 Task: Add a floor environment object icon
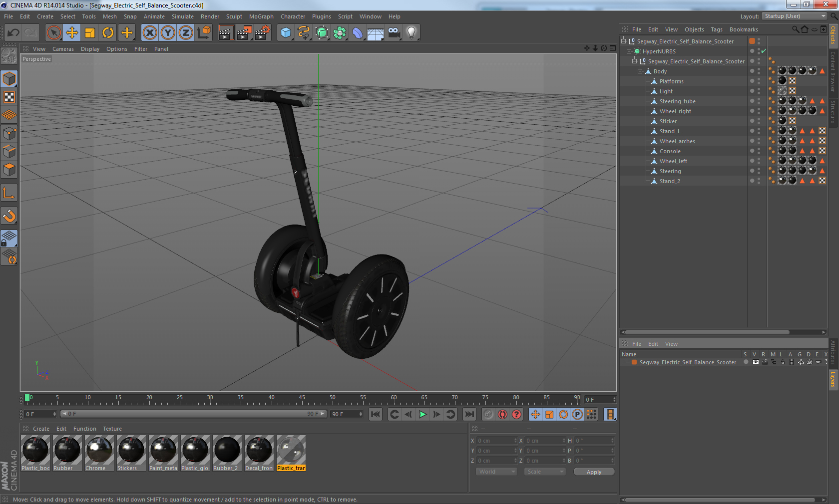tap(376, 33)
